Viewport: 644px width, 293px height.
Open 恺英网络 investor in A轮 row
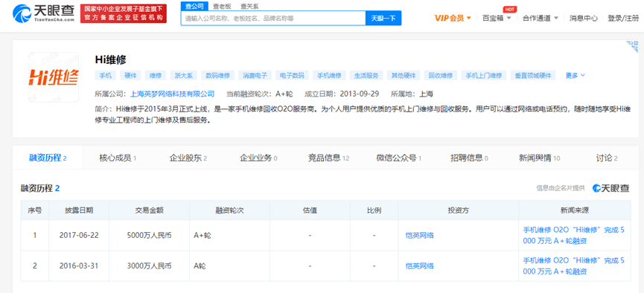coord(419,266)
